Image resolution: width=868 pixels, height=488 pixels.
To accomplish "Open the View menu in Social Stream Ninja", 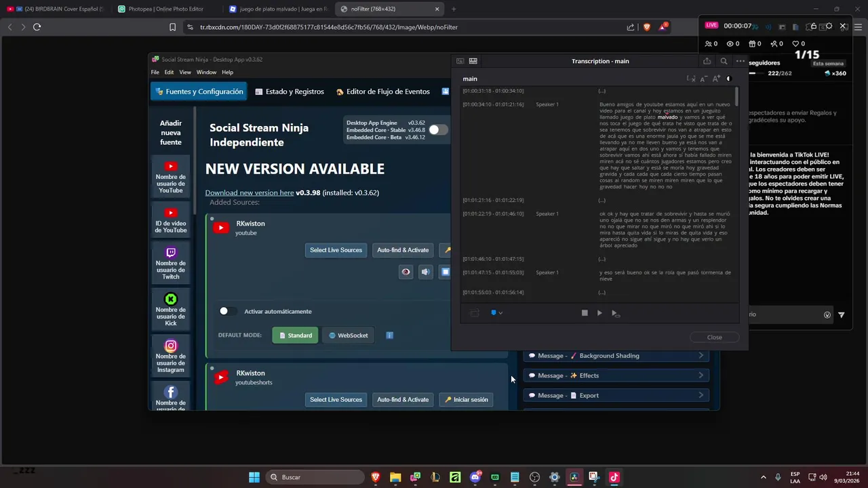I will pyautogui.click(x=185, y=72).
